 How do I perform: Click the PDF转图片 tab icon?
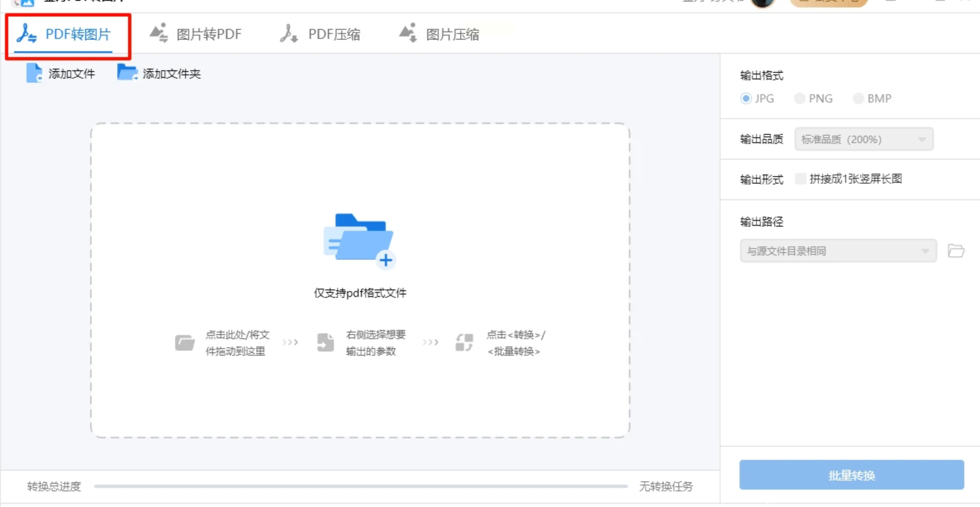pos(26,33)
